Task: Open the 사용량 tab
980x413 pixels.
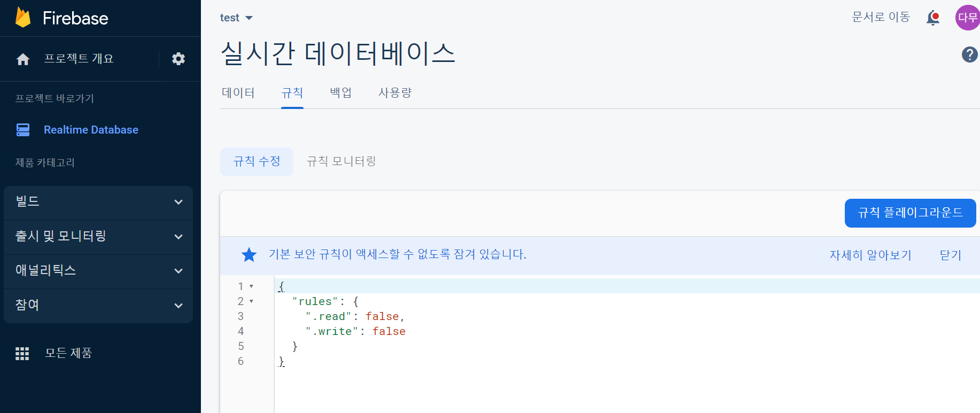Action: tap(395, 93)
